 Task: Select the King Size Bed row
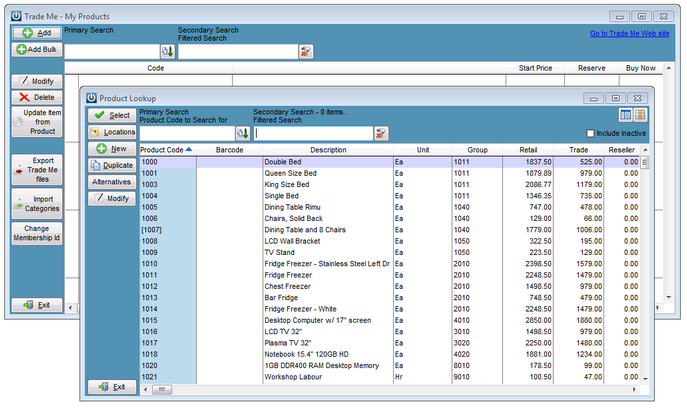pyautogui.click(x=390, y=184)
